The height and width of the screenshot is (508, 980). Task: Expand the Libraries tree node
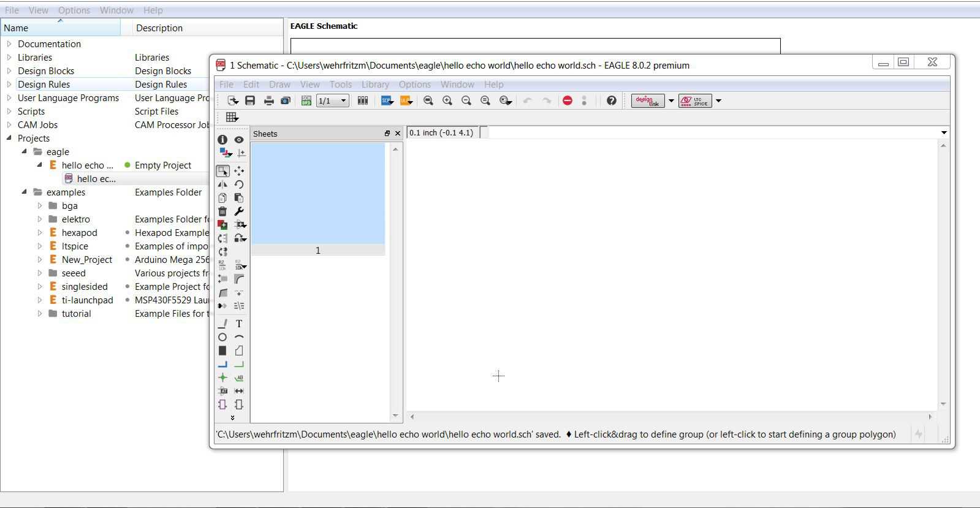coord(9,57)
